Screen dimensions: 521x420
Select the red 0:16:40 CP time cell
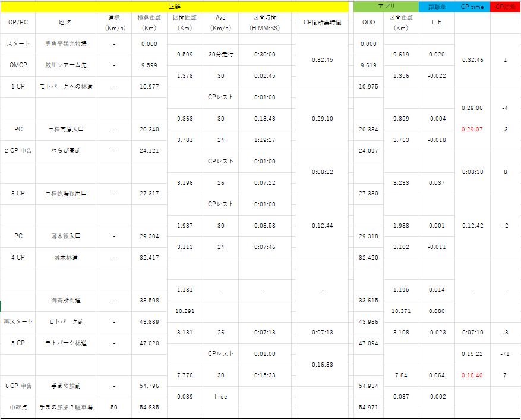472,375
